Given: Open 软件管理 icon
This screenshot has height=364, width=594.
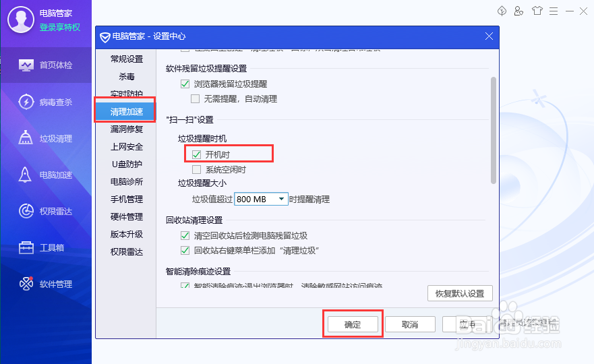Looking at the screenshot, I should click(26, 283).
